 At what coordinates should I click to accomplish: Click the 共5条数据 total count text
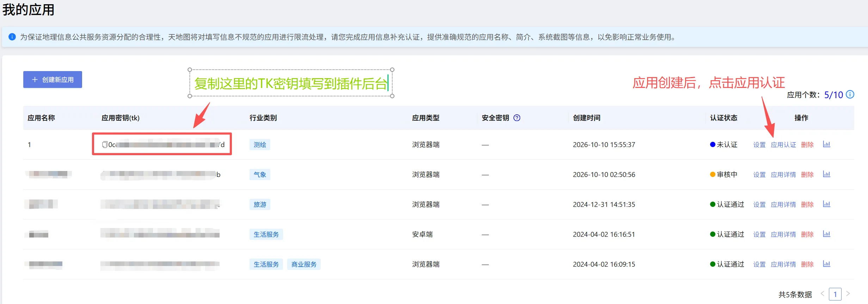795,294
